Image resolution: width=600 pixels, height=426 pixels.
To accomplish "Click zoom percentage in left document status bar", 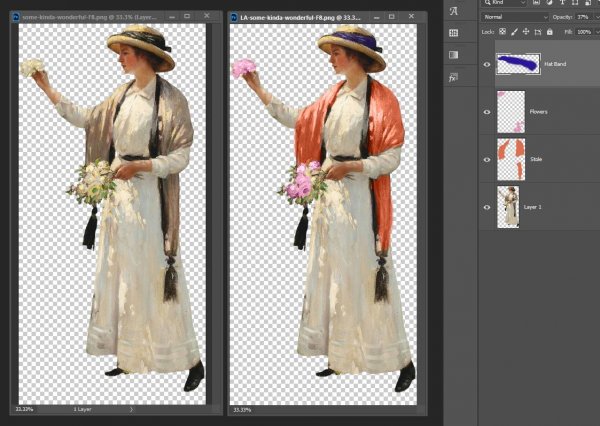I will [24, 409].
